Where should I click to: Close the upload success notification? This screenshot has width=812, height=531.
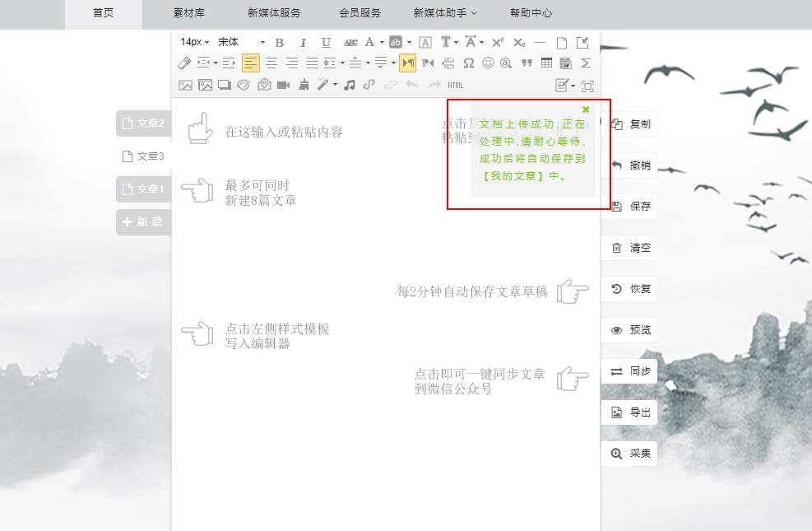[586, 109]
